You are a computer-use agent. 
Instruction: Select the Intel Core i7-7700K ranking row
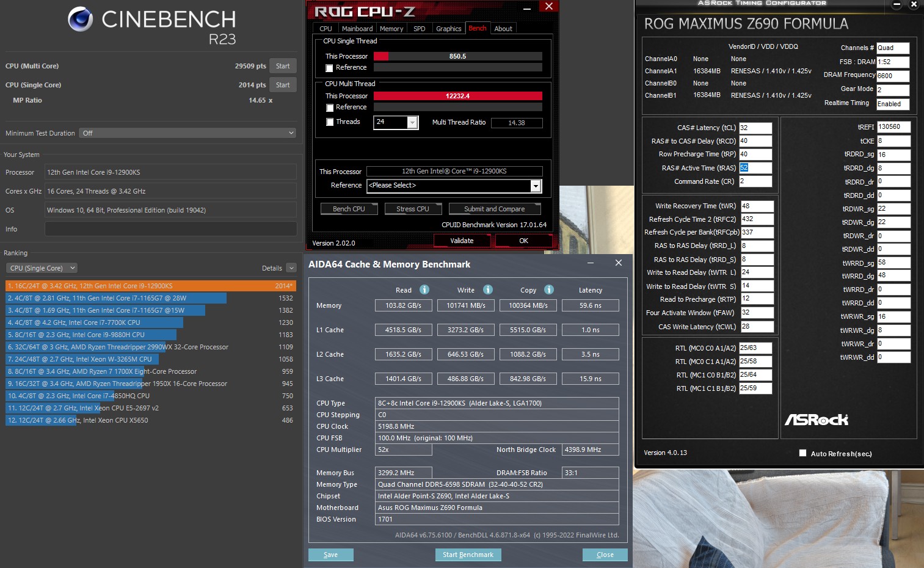tap(151, 322)
